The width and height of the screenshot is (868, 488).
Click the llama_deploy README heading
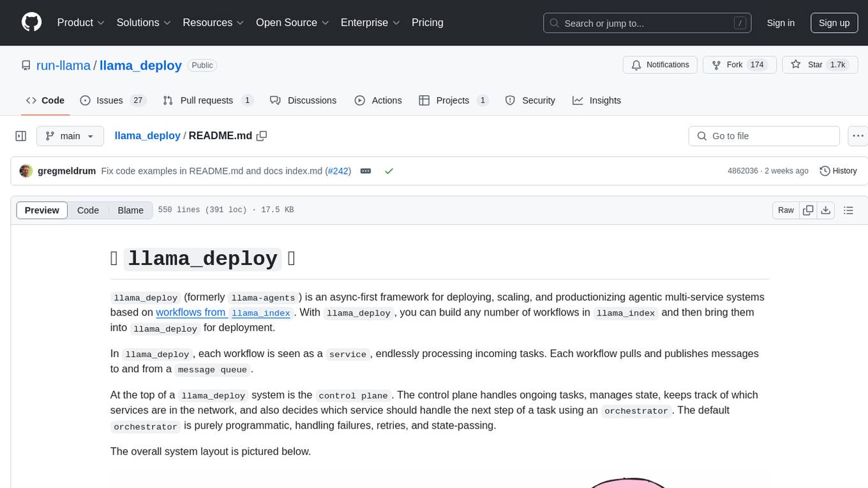coord(202,258)
